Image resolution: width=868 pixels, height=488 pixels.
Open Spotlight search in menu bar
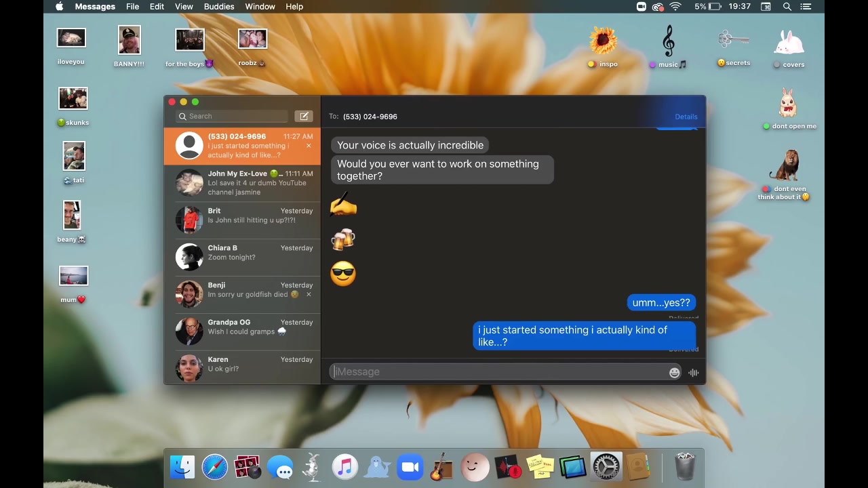[x=787, y=7]
